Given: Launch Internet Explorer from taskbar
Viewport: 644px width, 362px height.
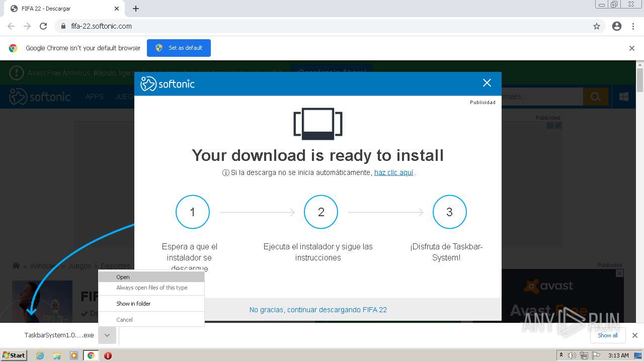Looking at the screenshot, I should (x=40, y=355).
